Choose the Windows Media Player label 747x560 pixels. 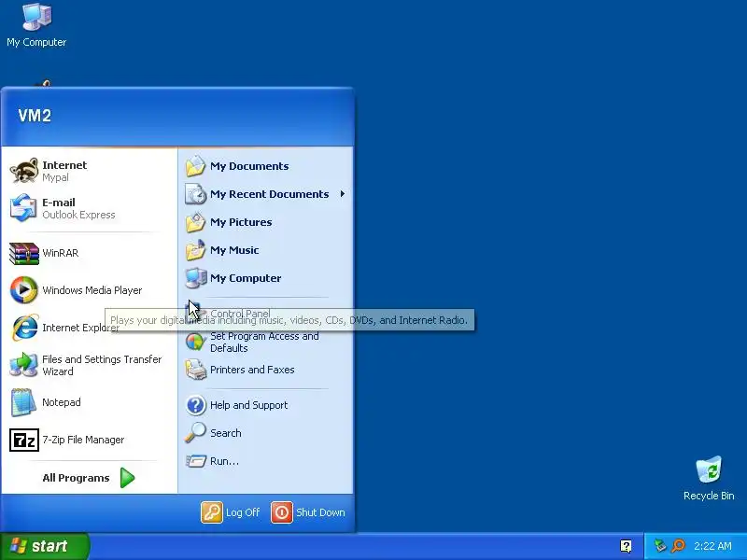pyautogui.click(x=92, y=290)
